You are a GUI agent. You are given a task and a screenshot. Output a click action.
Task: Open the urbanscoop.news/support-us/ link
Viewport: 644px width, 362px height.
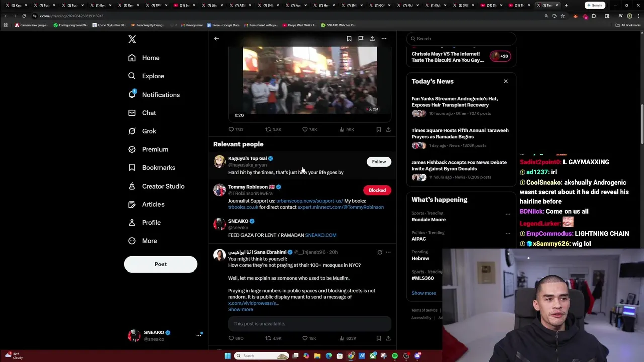click(x=309, y=201)
